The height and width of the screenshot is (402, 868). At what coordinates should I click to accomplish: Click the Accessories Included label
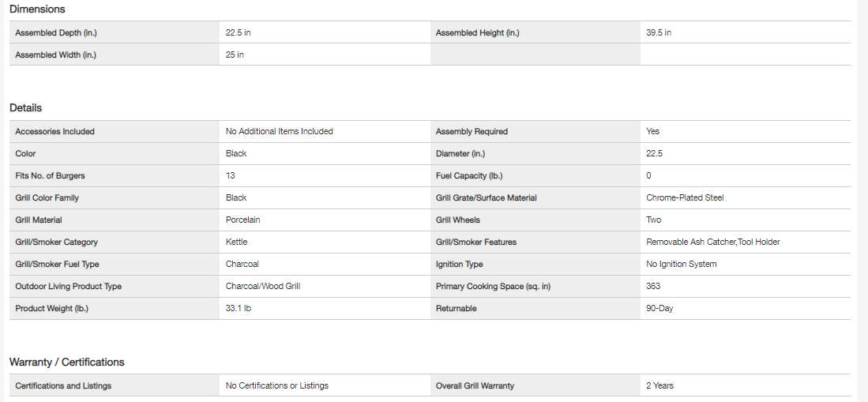54,132
